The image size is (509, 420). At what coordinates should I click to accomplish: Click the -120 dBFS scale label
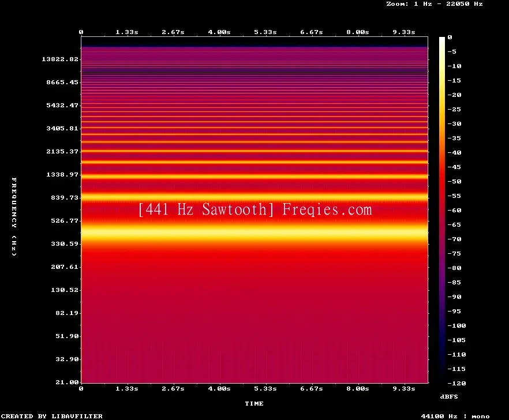[456, 383]
